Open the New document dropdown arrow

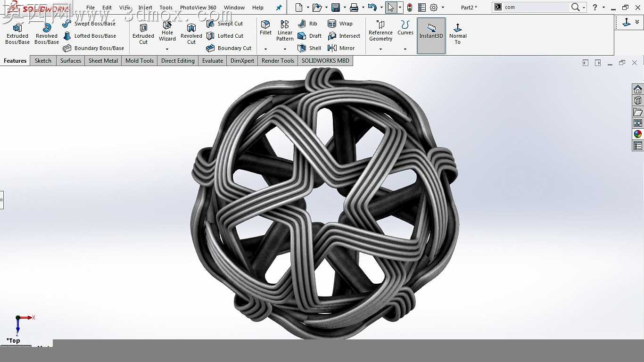point(308,8)
